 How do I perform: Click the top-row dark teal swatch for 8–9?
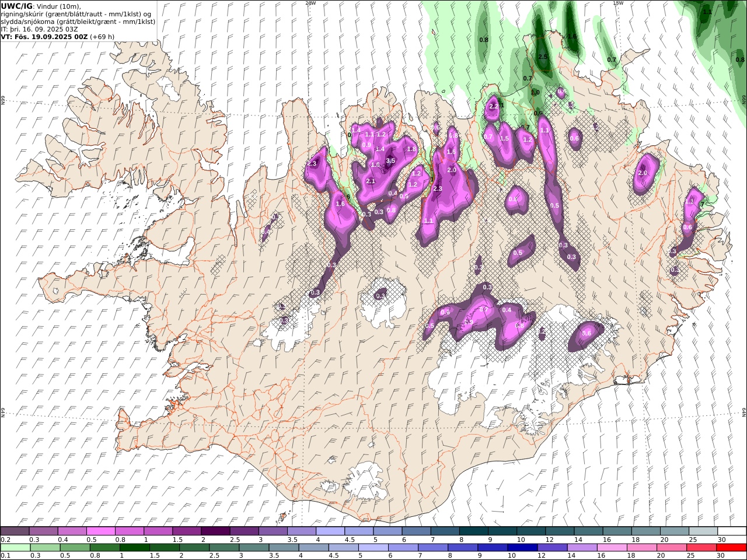tap(473, 531)
